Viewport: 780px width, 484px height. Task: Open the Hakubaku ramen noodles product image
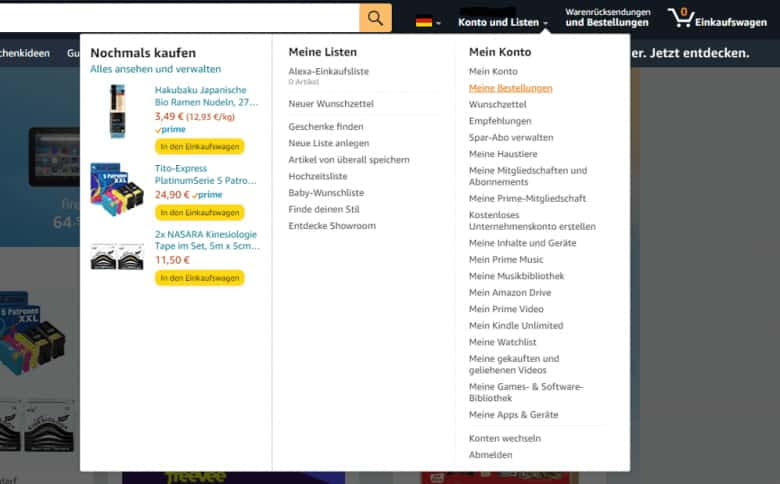coord(117,111)
